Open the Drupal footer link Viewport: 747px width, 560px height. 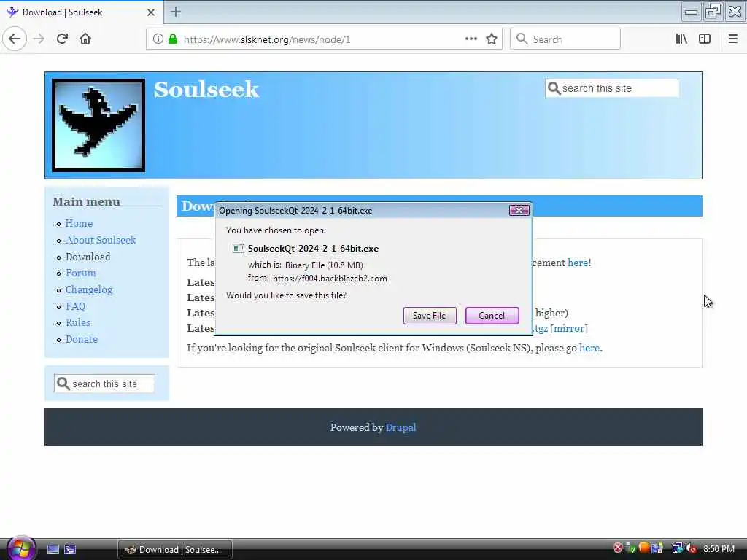click(x=400, y=427)
